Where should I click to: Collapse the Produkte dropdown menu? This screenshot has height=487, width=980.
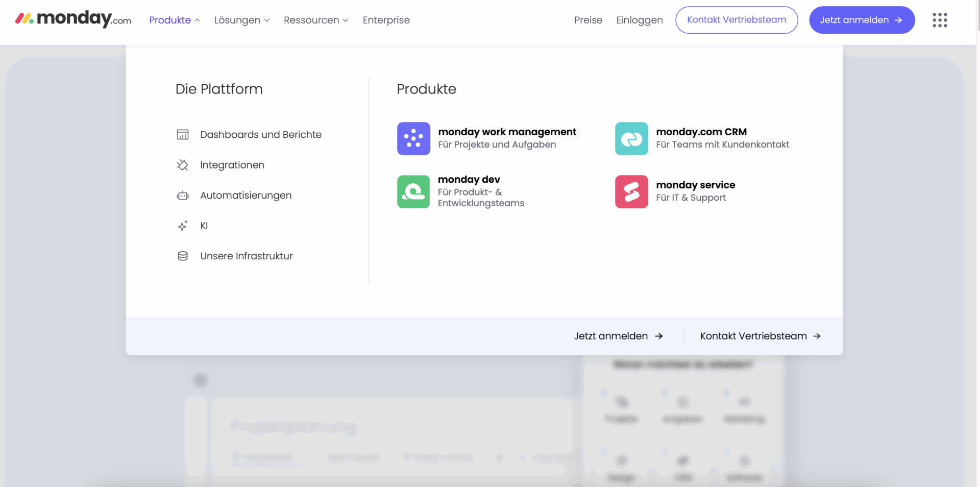pyautogui.click(x=175, y=20)
